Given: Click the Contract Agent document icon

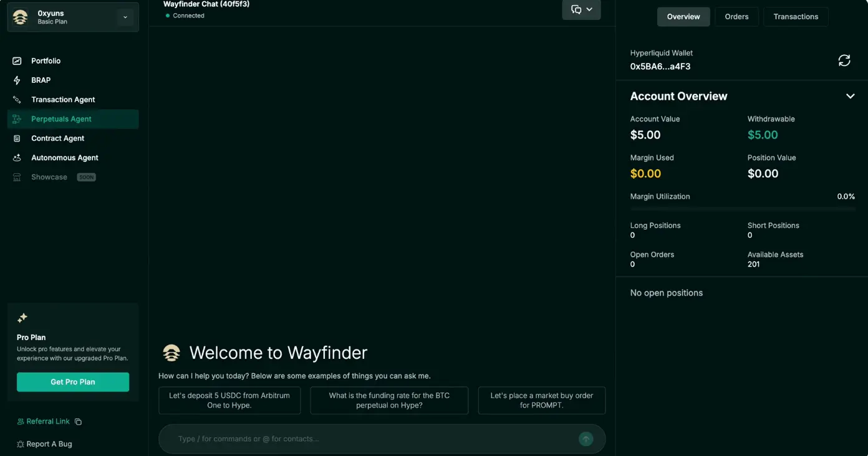Looking at the screenshot, I should click(x=17, y=138).
